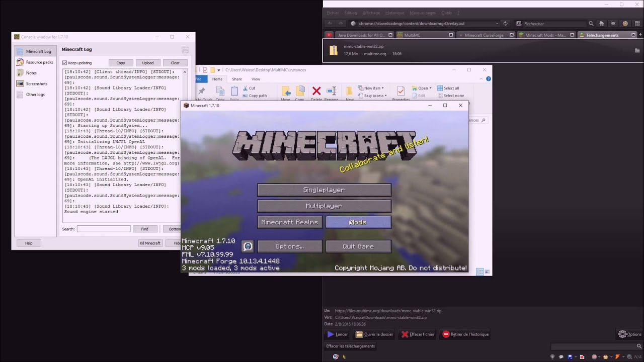Open Marque-pages menu in browser

[423, 13]
